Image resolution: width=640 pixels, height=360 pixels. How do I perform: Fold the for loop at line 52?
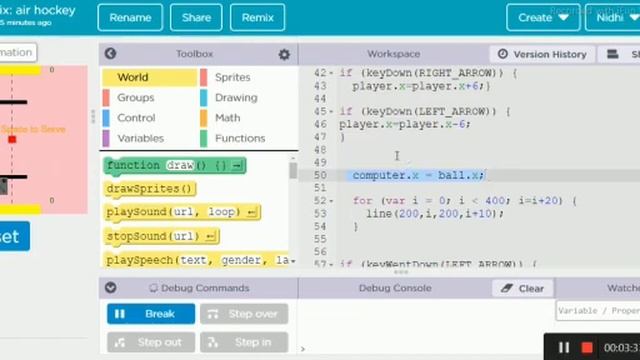tap(331, 201)
